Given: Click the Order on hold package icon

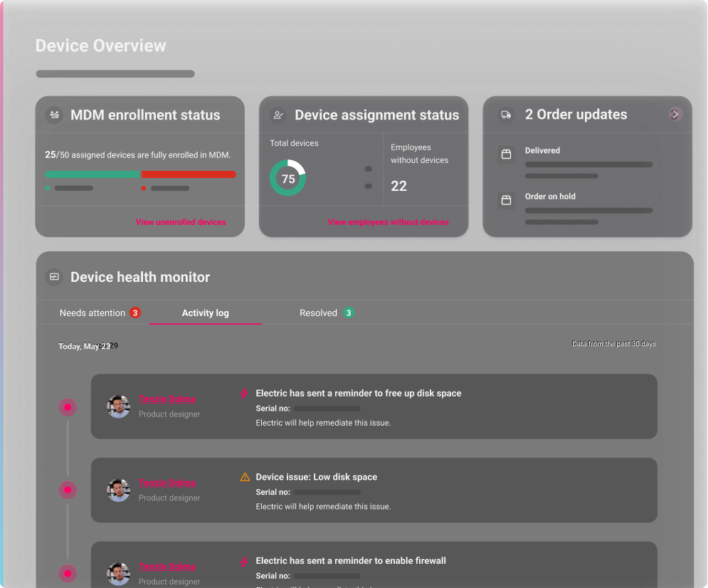Looking at the screenshot, I should pyautogui.click(x=506, y=200).
